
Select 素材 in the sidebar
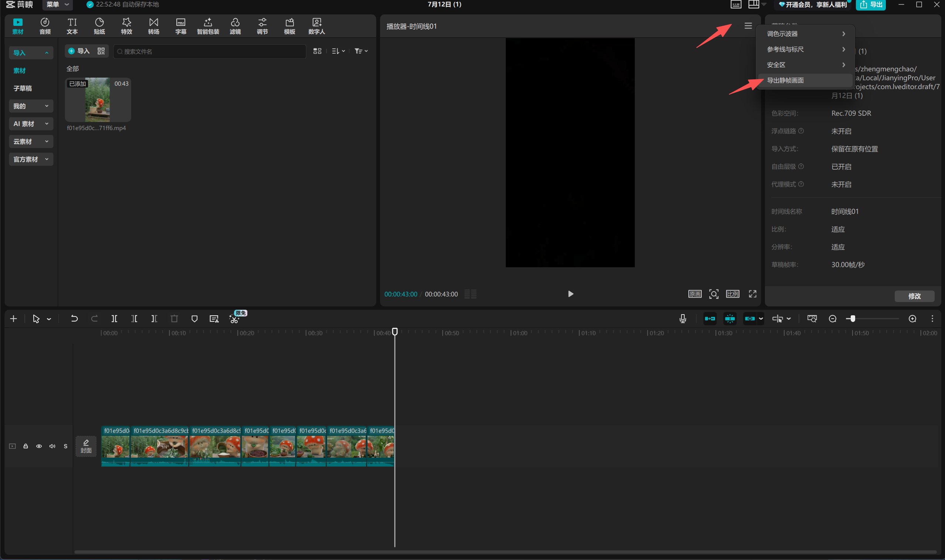[x=20, y=71]
